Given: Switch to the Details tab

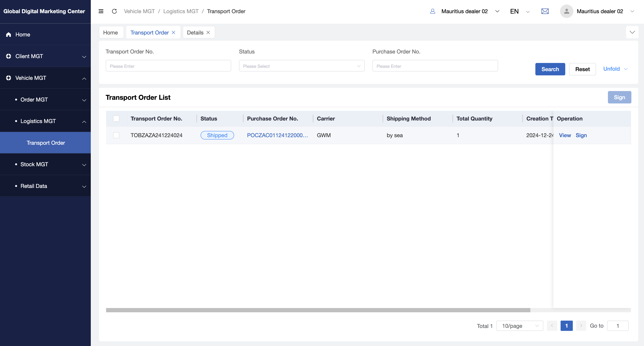Looking at the screenshot, I should [x=195, y=33].
